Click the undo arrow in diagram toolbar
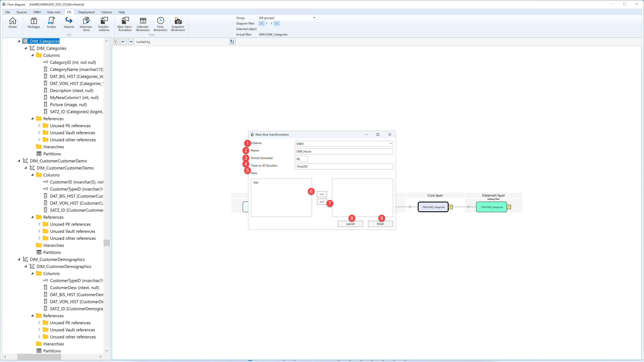This screenshot has height=362, width=644. click(123, 42)
